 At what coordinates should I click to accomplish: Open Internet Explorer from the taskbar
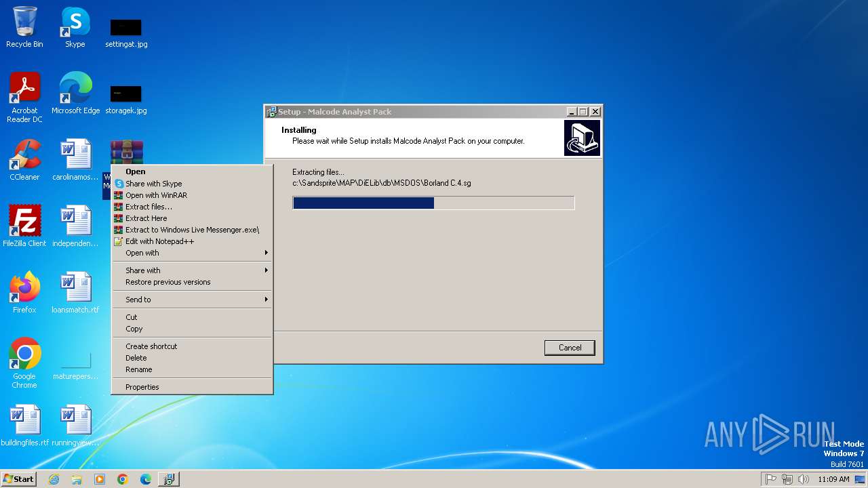click(x=54, y=479)
